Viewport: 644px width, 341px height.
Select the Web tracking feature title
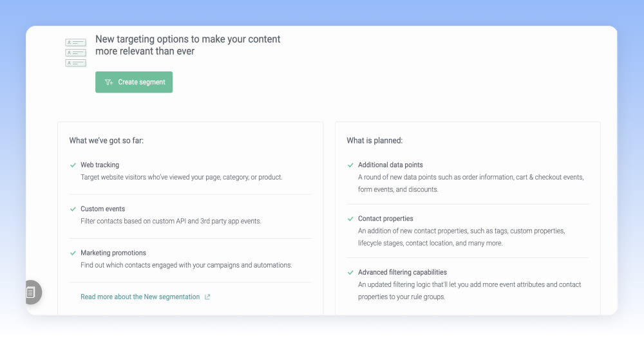[x=100, y=165]
